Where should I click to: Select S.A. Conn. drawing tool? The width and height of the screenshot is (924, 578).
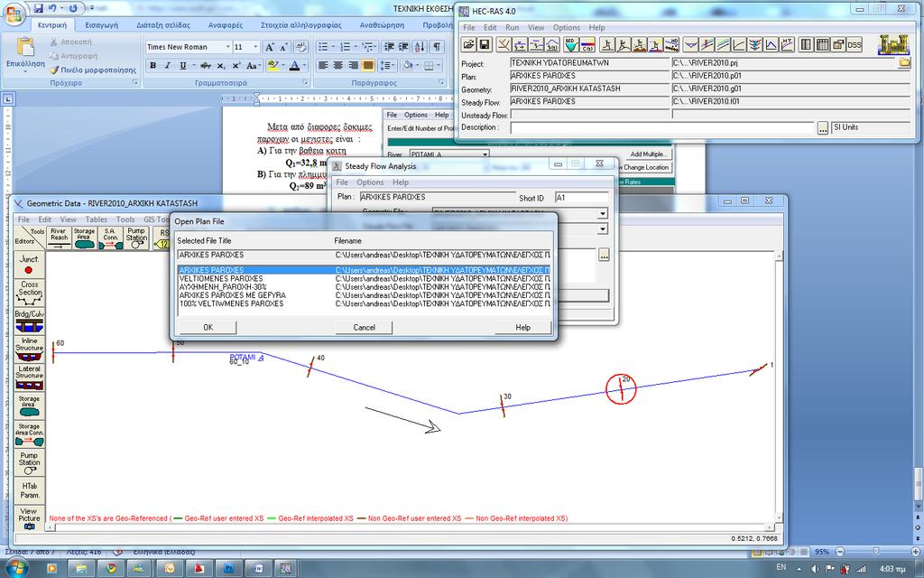pos(110,238)
